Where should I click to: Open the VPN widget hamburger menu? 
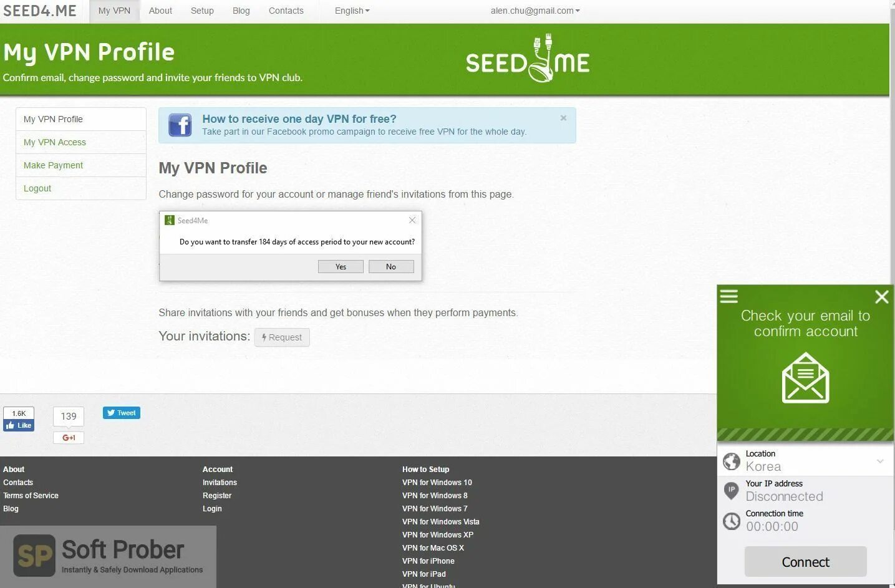click(x=728, y=296)
